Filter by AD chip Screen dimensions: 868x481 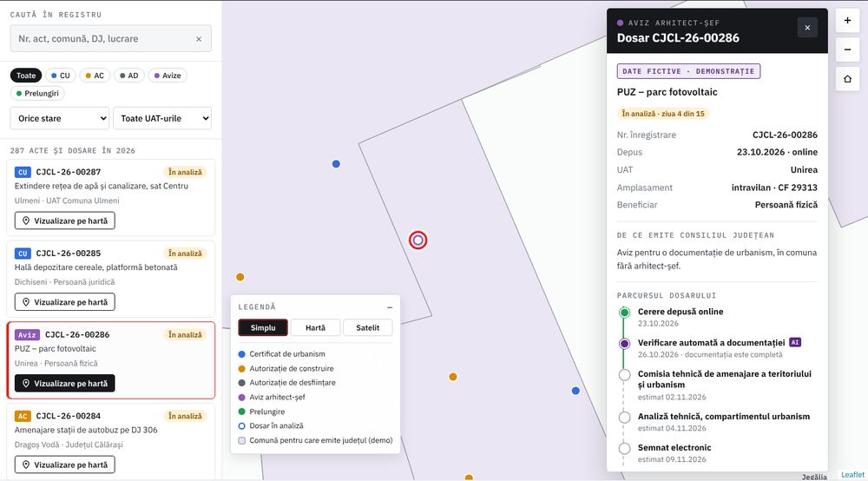point(129,76)
